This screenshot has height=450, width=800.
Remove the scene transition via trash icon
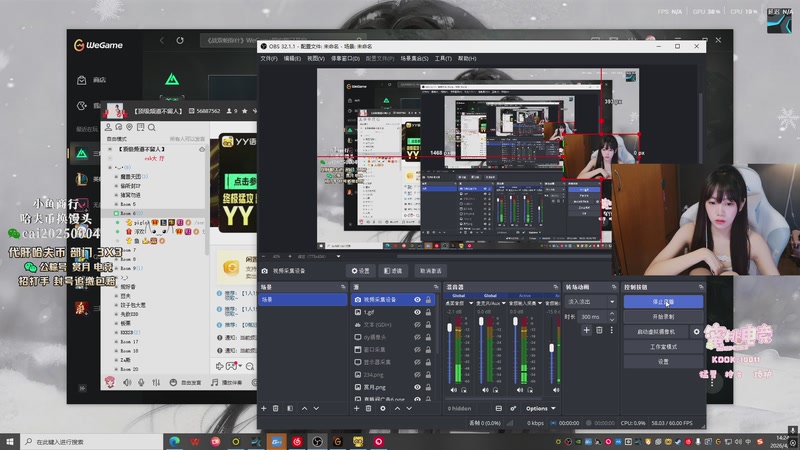(x=599, y=330)
